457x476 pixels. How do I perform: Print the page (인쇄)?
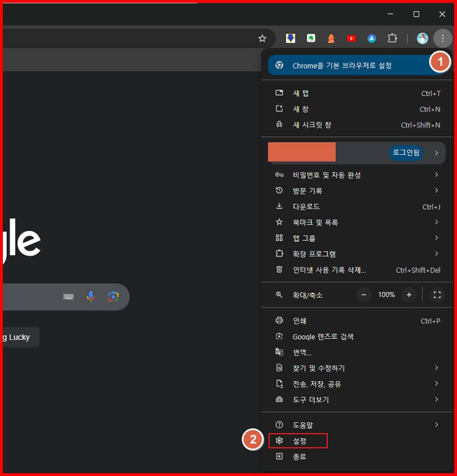(x=358, y=321)
